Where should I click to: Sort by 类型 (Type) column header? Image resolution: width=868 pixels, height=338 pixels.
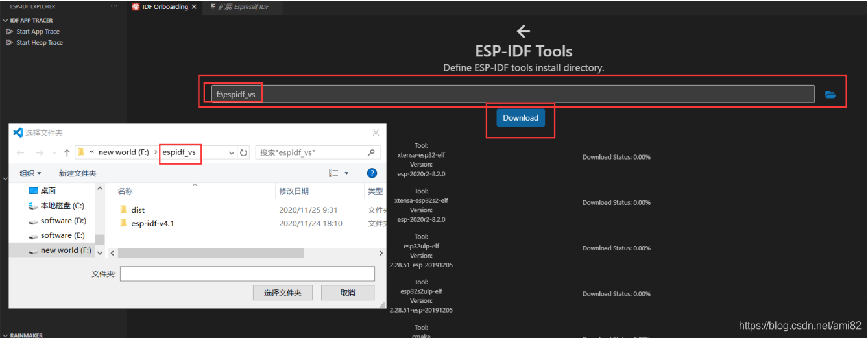[x=376, y=191]
